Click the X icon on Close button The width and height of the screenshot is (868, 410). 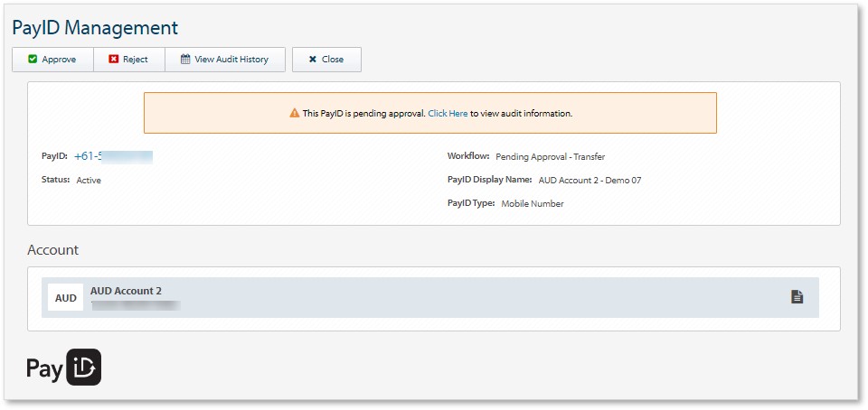(x=312, y=60)
